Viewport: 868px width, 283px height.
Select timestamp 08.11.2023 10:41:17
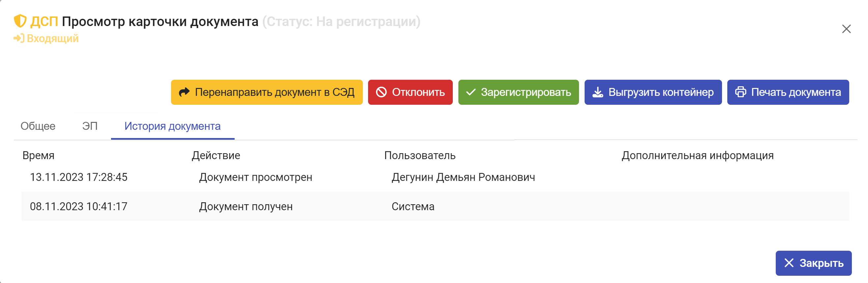(x=78, y=207)
